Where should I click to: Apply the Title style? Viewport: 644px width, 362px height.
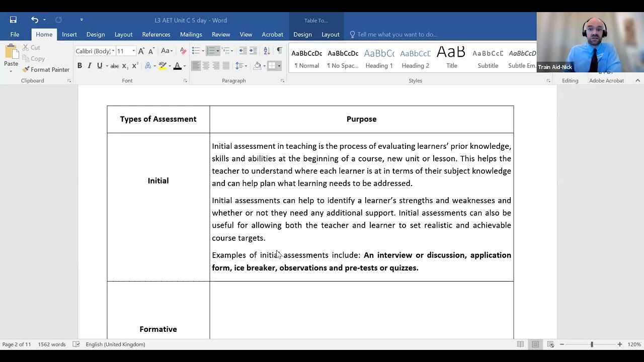tap(451, 58)
